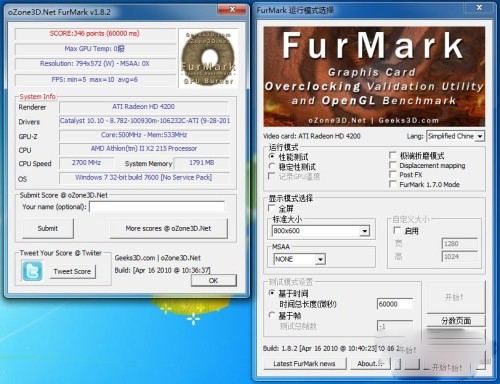Click the FurMark banner image
500x384 pixels.
[x=374, y=76]
